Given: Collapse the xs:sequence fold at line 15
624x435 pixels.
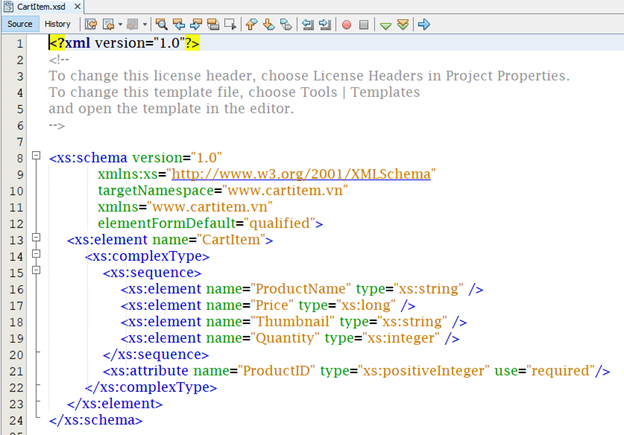Looking at the screenshot, I should [36, 270].
